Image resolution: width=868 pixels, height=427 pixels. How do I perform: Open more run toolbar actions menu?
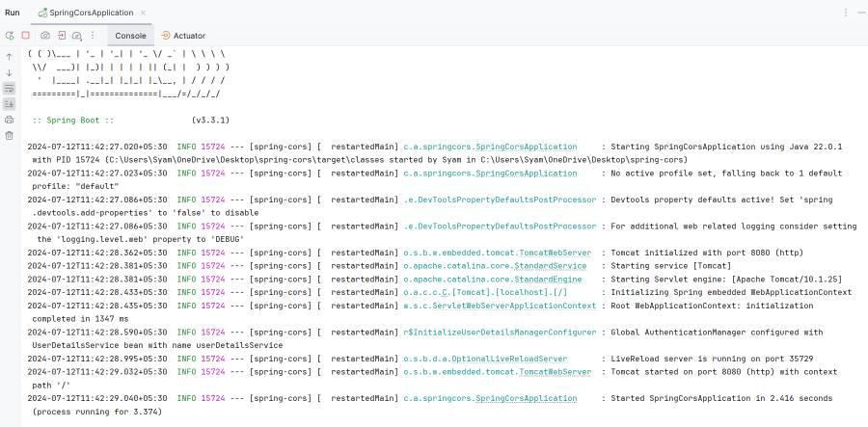click(x=92, y=36)
